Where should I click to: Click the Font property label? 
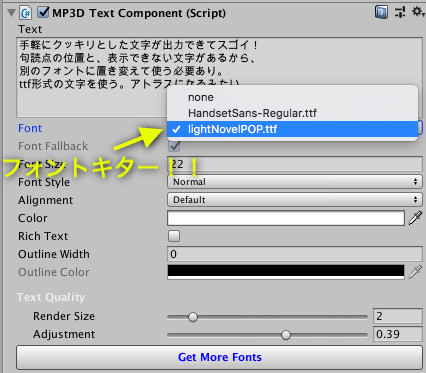click(x=30, y=128)
